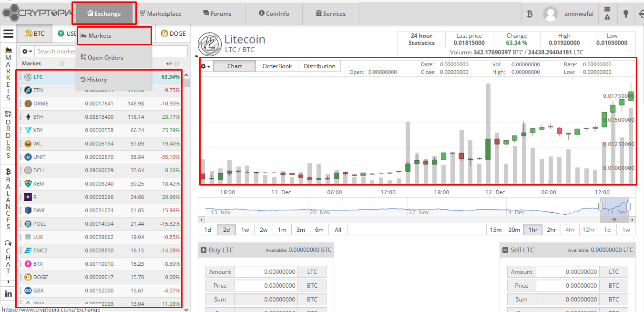Click the Cryptopia logo
The width and height of the screenshot is (644, 312).
37,13
